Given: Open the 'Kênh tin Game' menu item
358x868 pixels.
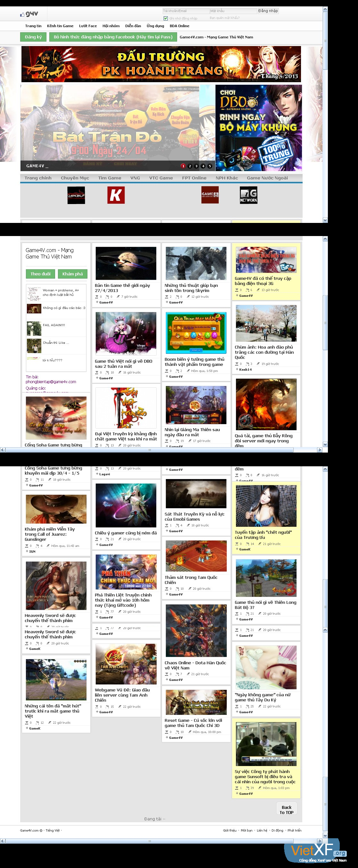Looking at the screenshot, I should click(60, 26).
